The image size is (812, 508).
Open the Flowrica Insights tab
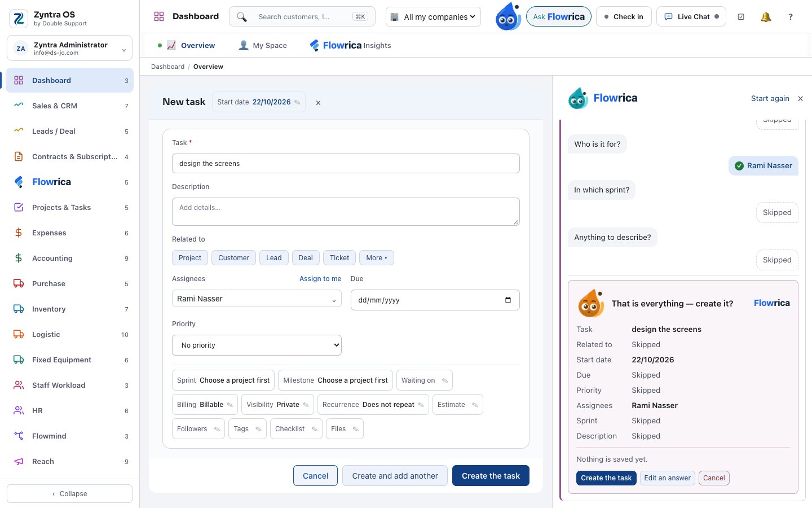pyautogui.click(x=350, y=45)
